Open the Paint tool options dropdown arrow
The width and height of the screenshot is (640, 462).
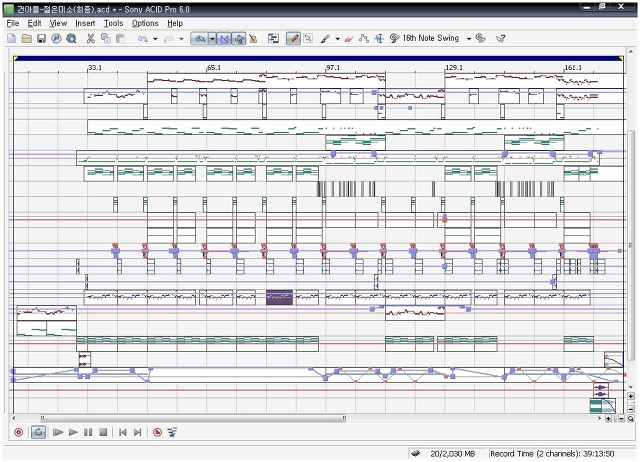(x=337, y=39)
